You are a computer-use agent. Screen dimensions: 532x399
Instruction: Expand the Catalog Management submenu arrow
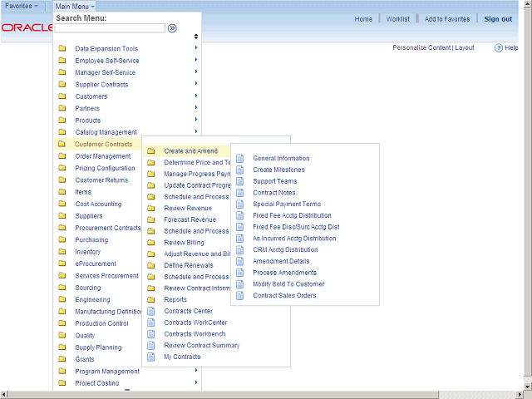coord(196,131)
